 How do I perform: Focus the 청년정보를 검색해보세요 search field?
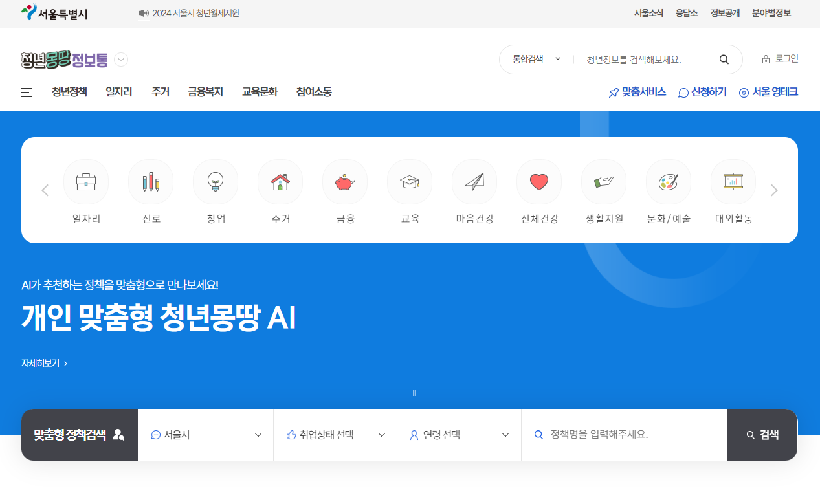click(645, 60)
